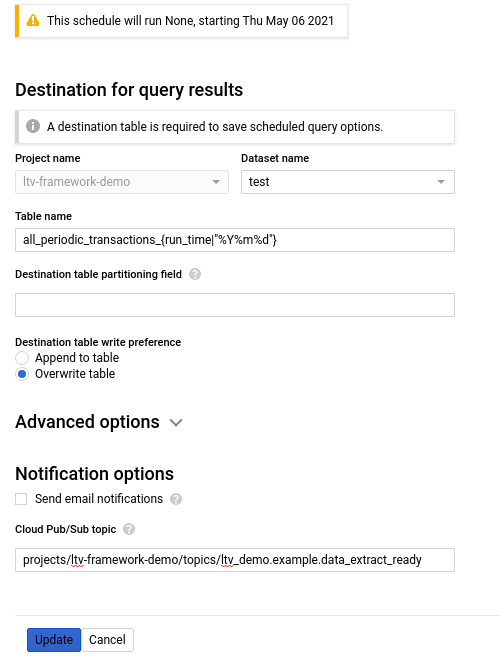Click the gray info icon in destination notice

tap(33, 126)
